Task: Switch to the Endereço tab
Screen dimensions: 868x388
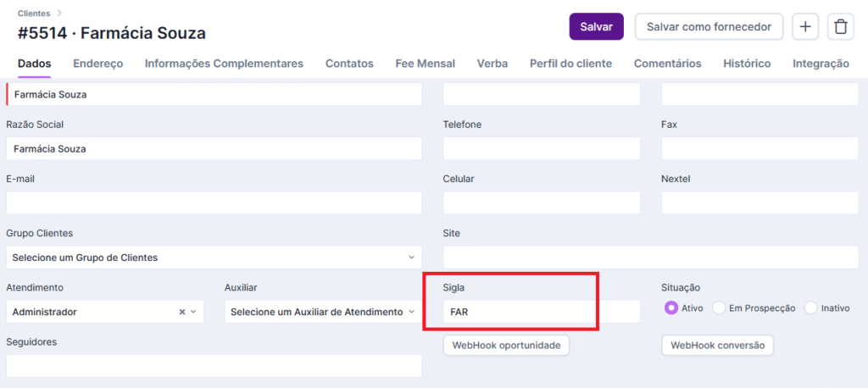Action: (98, 64)
